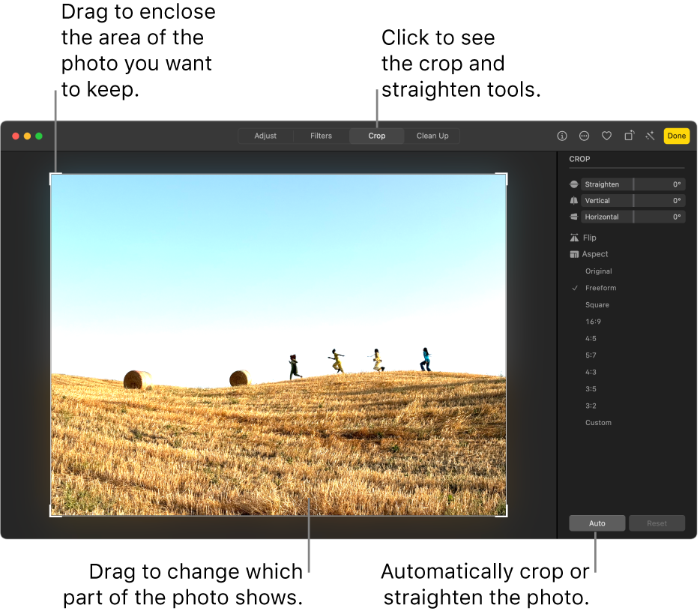Apply Auto Enhance with the wand icon
Screen dimensions: 700x614
point(651,136)
